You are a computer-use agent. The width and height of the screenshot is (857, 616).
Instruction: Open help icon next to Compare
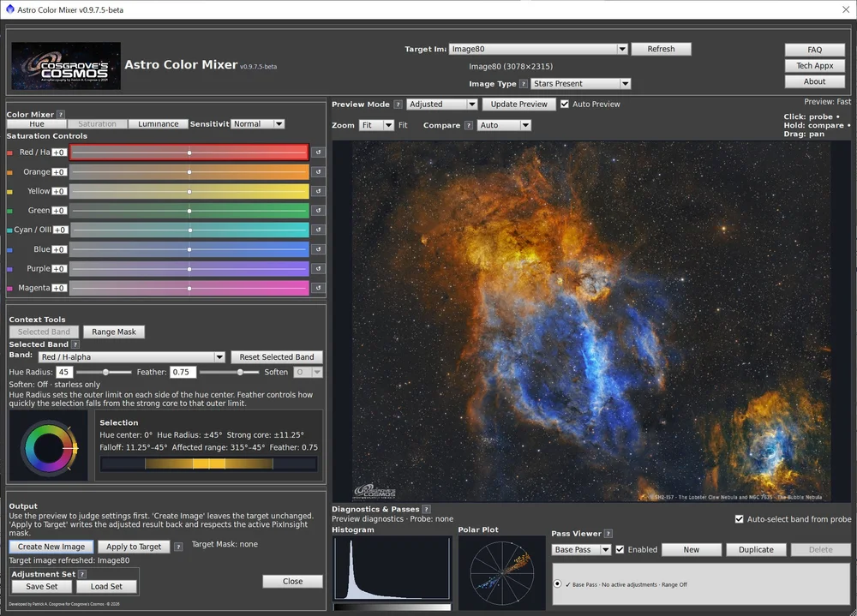coord(469,125)
